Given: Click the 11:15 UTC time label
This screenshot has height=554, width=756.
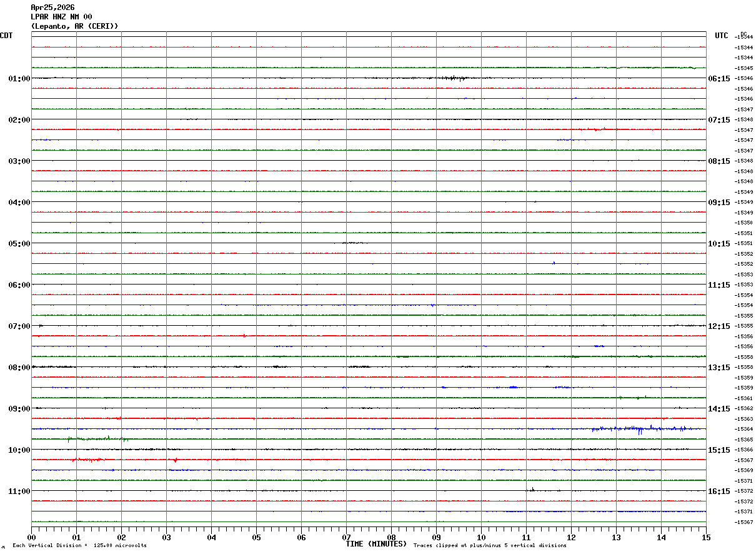Looking at the screenshot, I should tap(719, 285).
